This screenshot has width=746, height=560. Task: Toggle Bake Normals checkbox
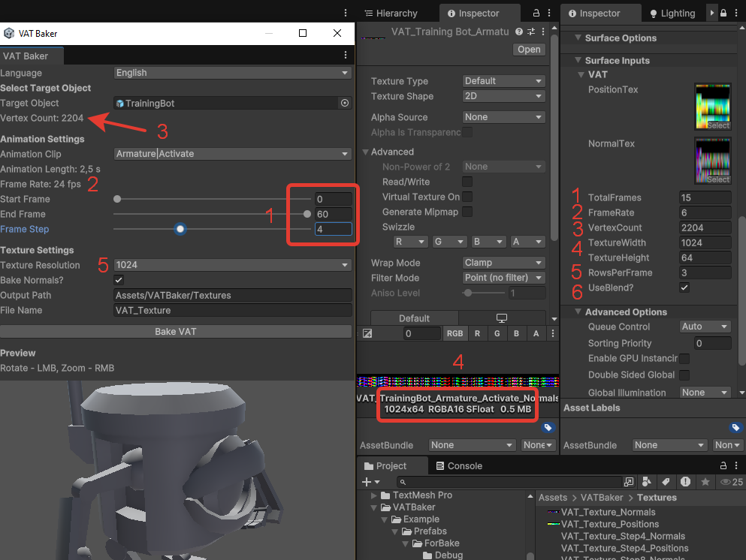tap(119, 280)
